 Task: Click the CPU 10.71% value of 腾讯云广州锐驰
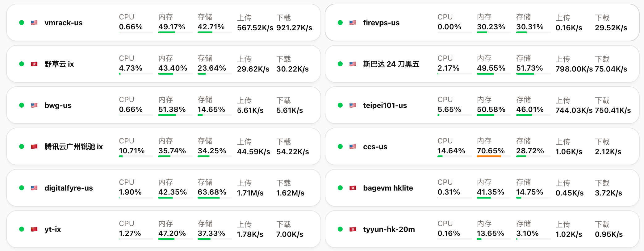(x=132, y=151)
